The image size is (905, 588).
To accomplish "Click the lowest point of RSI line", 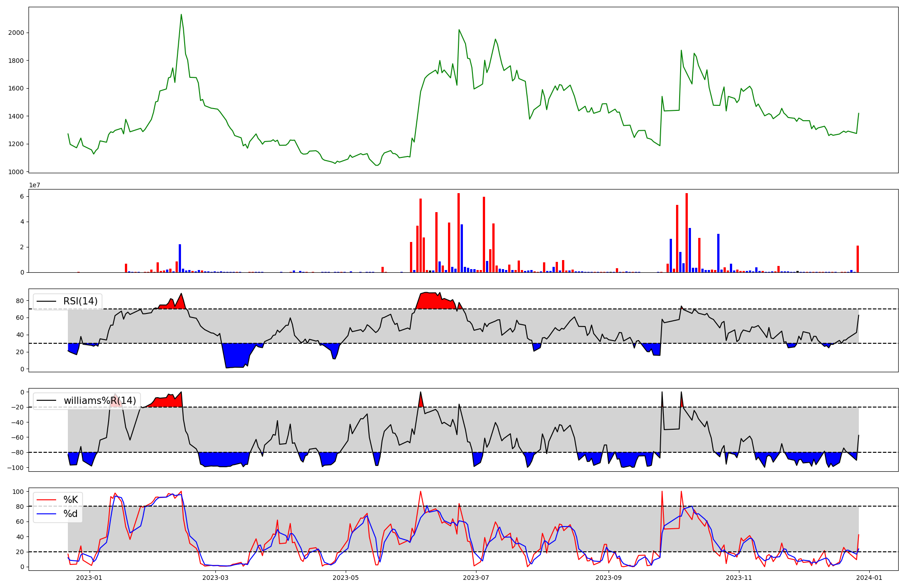I will (226, 368).
